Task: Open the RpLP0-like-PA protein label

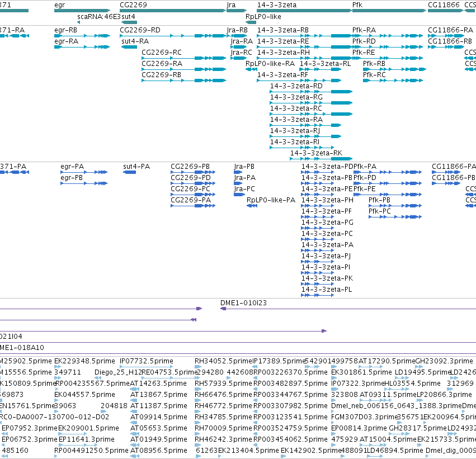Action: pos(271,200)
